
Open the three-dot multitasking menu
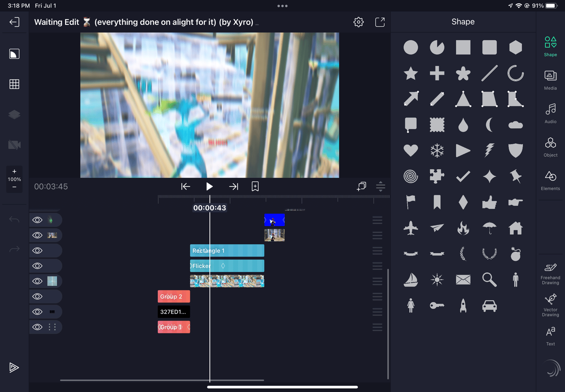282,6
